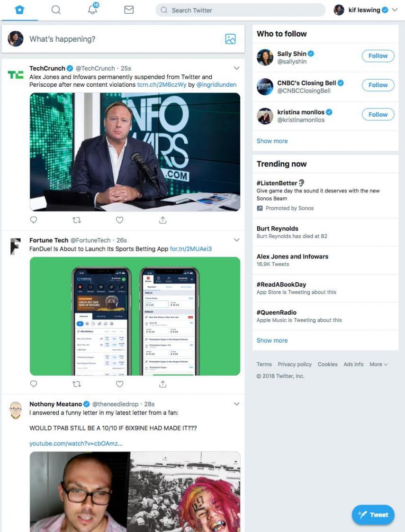Select the Search magnifier icon in navigation
This screenshot has height=532, width=405.
coord(55,9)
